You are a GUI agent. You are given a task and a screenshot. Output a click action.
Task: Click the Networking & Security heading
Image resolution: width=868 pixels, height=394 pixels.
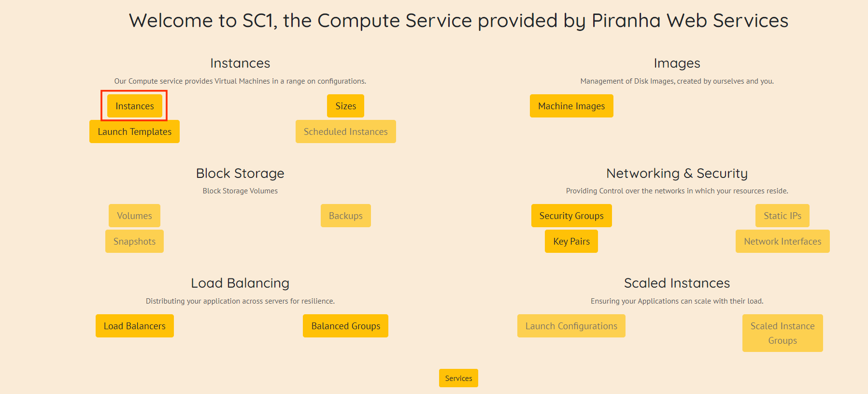pos(677,173)
